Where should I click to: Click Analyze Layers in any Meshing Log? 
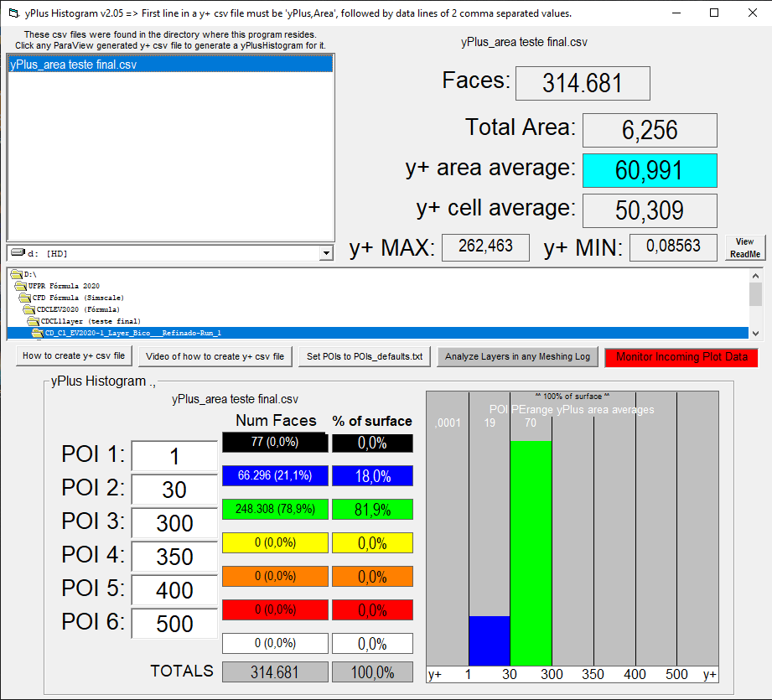(x=517, y=356)
